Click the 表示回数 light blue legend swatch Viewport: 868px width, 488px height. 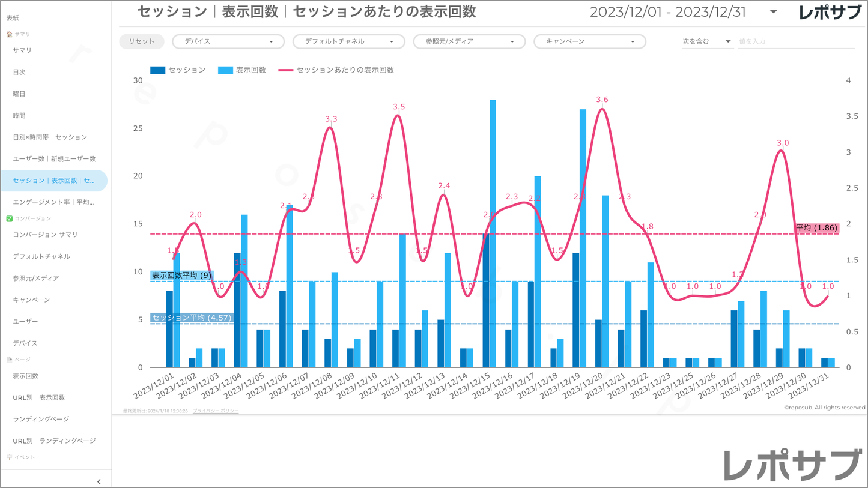pos(225,70)
